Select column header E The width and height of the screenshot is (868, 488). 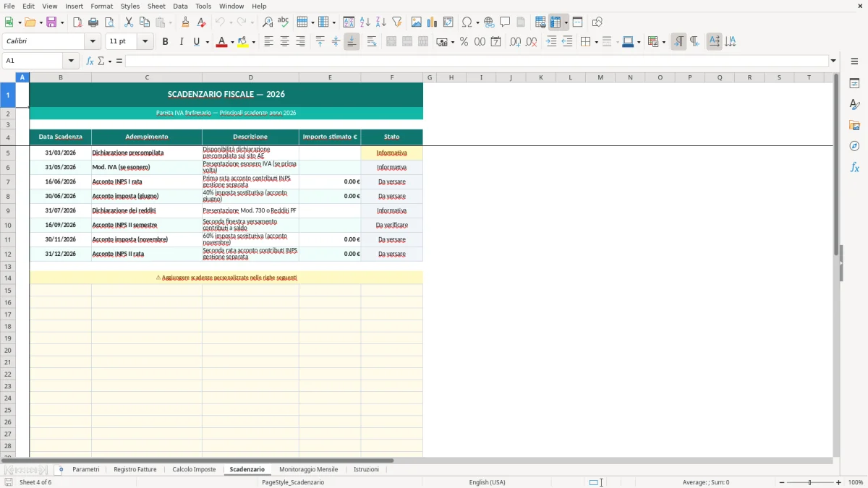coord(330,77)
